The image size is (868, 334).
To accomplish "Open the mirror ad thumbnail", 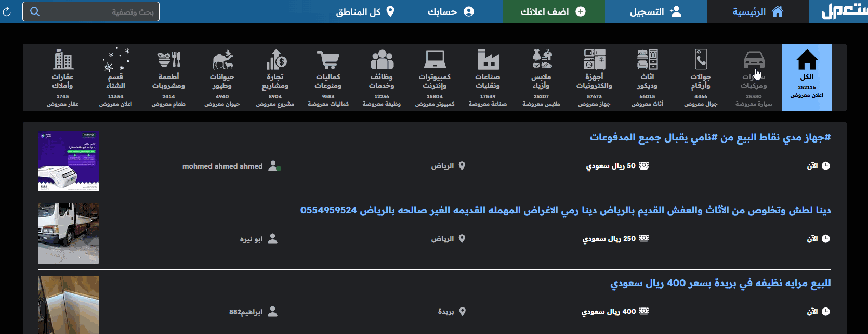I will [69, 305].
